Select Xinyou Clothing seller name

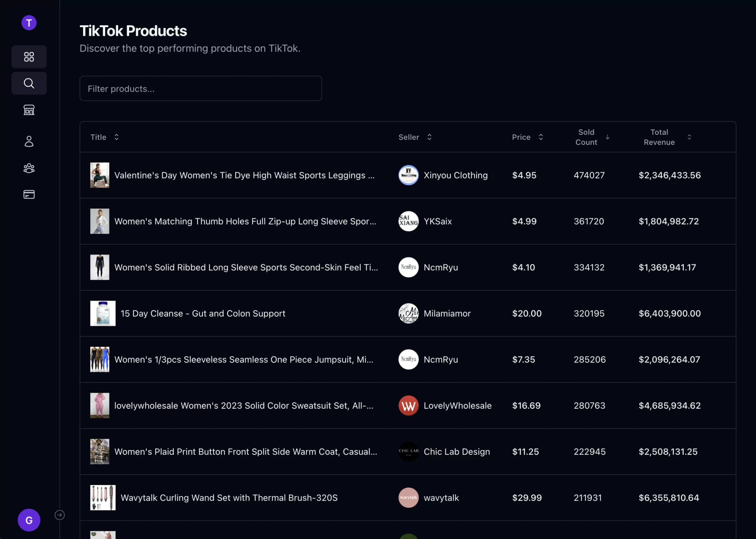(456, 175)
